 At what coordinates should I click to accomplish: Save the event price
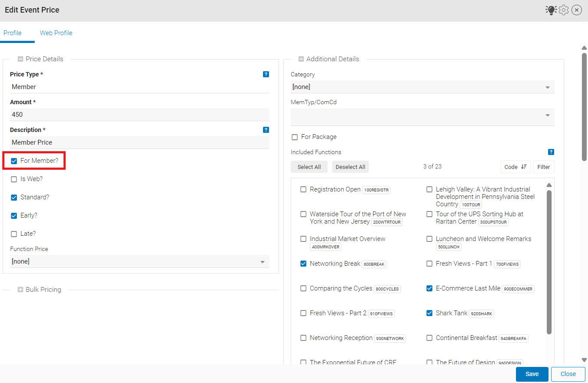pyautogui.click(x=532, y=374)
